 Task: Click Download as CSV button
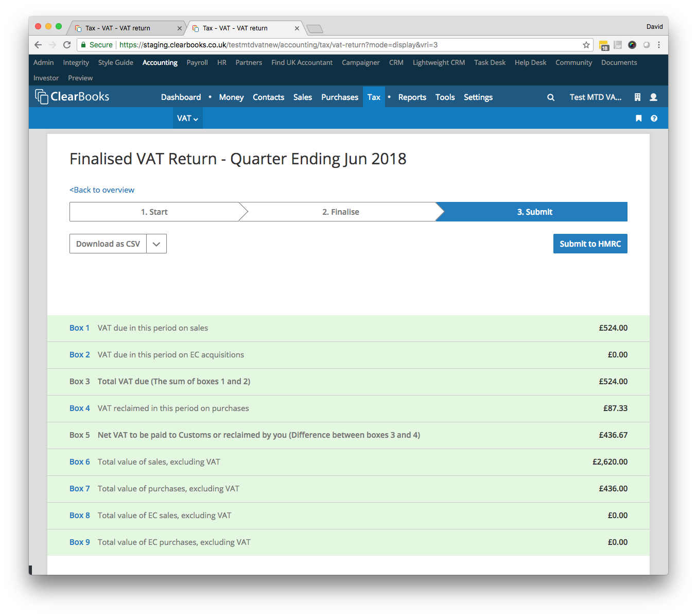point(108,244)
